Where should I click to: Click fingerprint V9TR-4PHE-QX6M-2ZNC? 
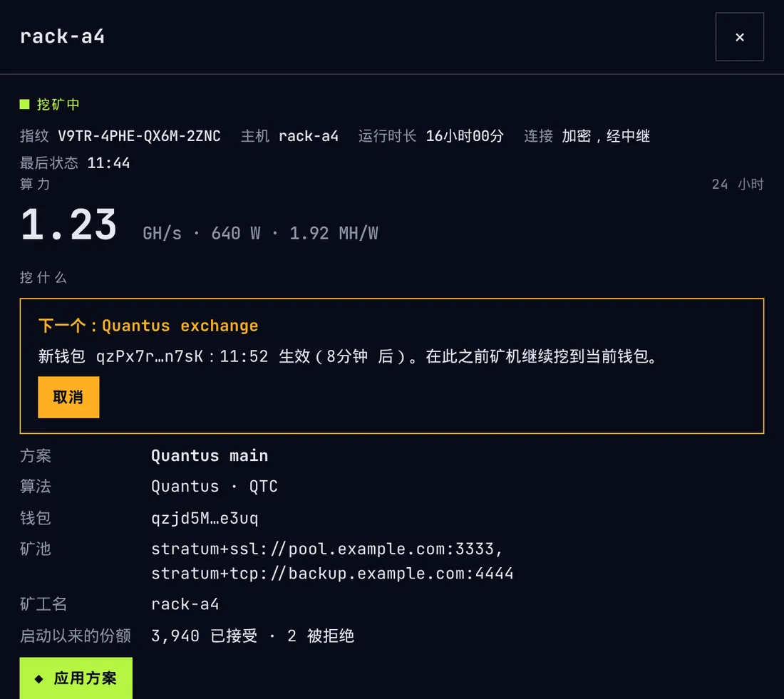(x=139, y=136)
